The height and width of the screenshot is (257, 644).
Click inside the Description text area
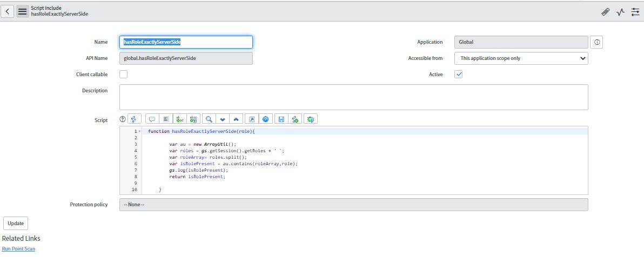pos(353,97)
